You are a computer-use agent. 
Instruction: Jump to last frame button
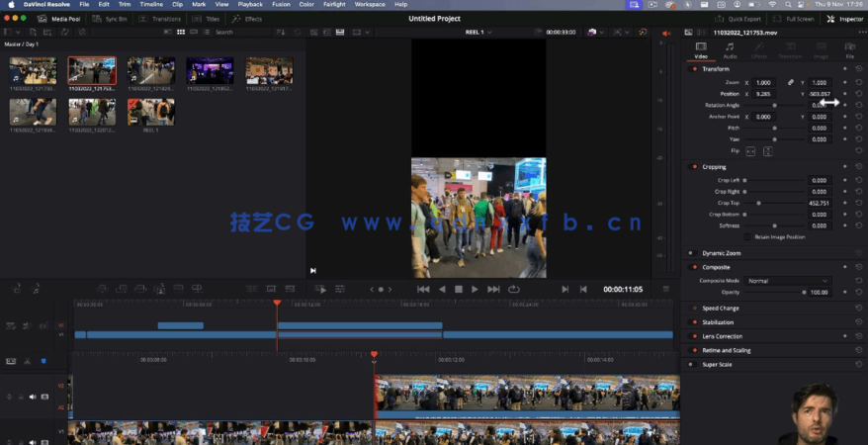tap(493, 289)
